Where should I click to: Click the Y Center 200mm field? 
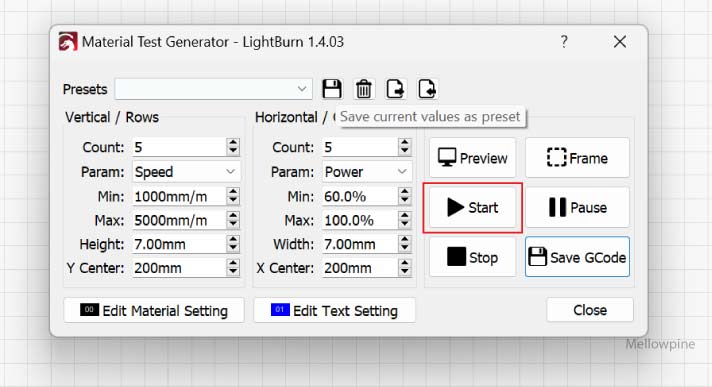coord(179,268)
